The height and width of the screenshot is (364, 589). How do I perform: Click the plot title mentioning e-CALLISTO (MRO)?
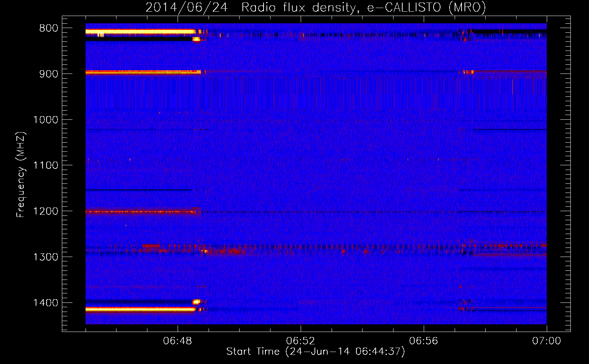click(x=316, y=7)
